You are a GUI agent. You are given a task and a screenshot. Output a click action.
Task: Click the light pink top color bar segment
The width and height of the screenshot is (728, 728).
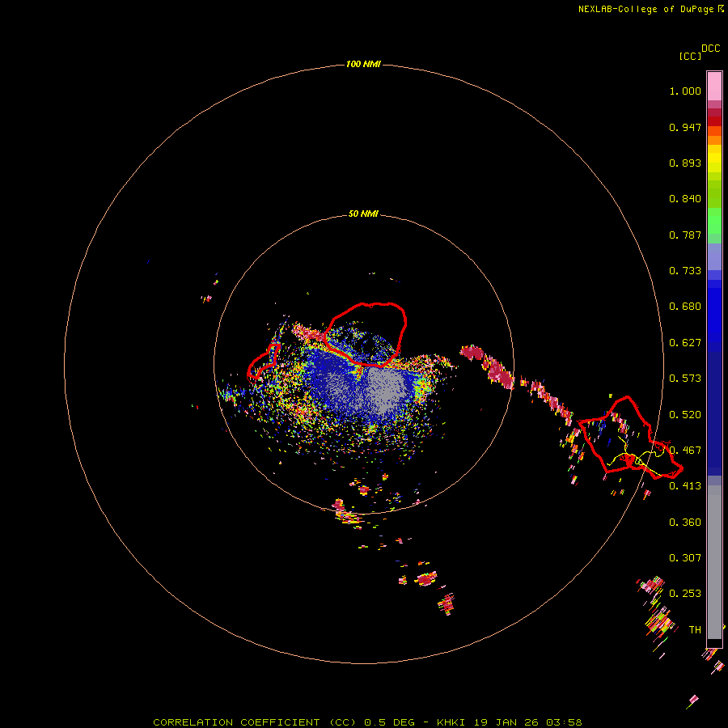(x=714, y=87)
